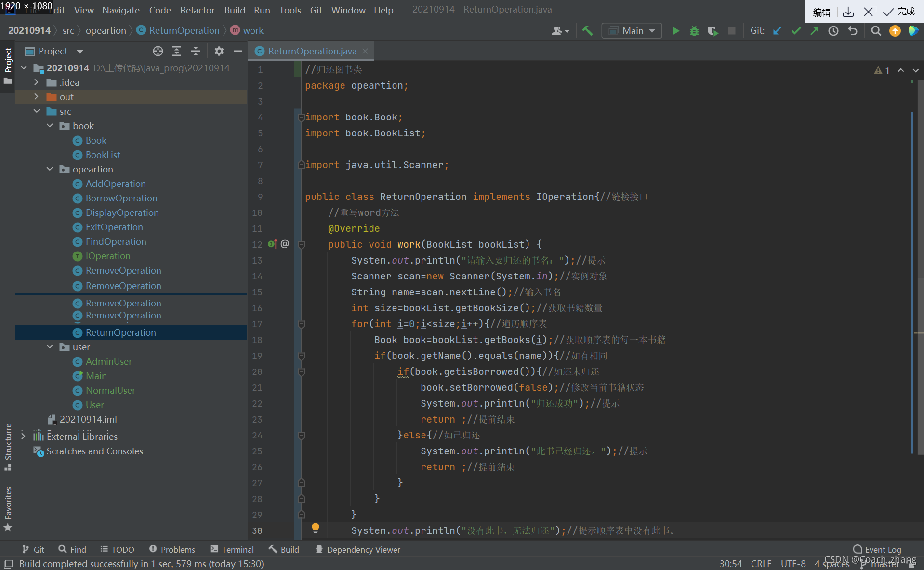Go to previous highlighted error up arrow
The image size is (924, 570).
(x=901, y=70)
